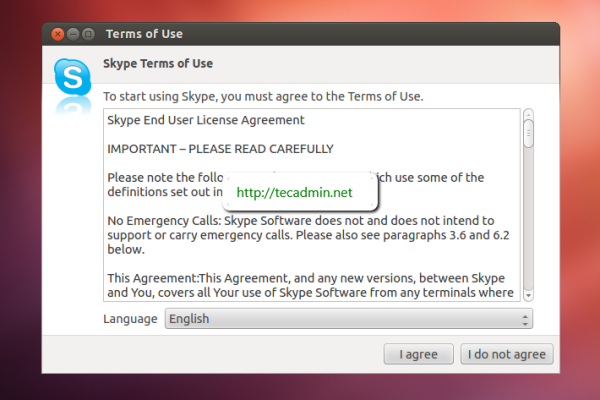Image resolution: width=600 pixels, height=400 pixels.
Task: Click the Terms of Use title bar
Action: [300, 34]
